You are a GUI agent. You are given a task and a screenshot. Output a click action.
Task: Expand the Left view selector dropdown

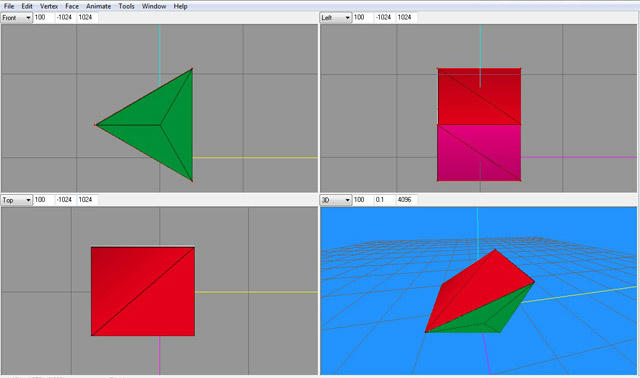336,18
